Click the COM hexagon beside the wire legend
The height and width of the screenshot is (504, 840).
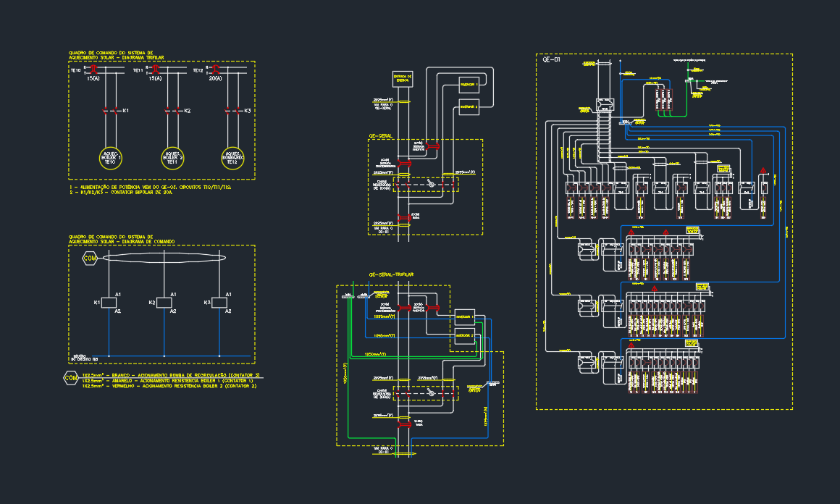[x=70, y=378]
